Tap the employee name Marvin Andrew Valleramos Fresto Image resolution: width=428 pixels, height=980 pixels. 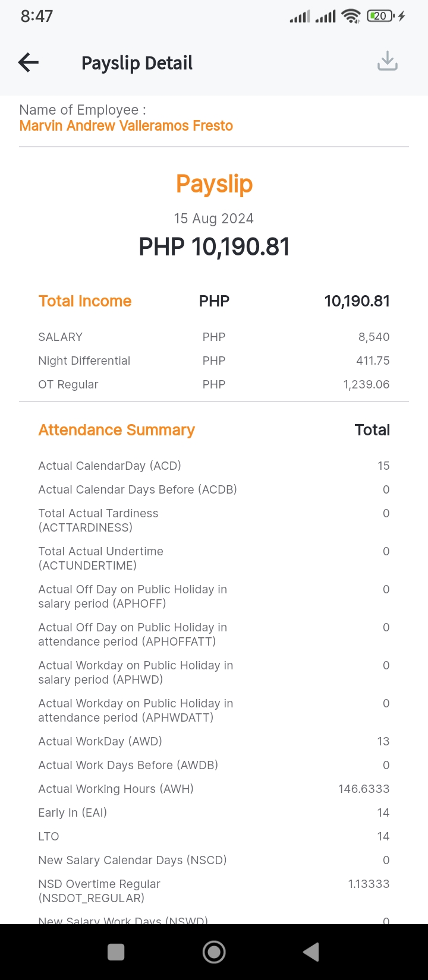(x=126, y=126)
